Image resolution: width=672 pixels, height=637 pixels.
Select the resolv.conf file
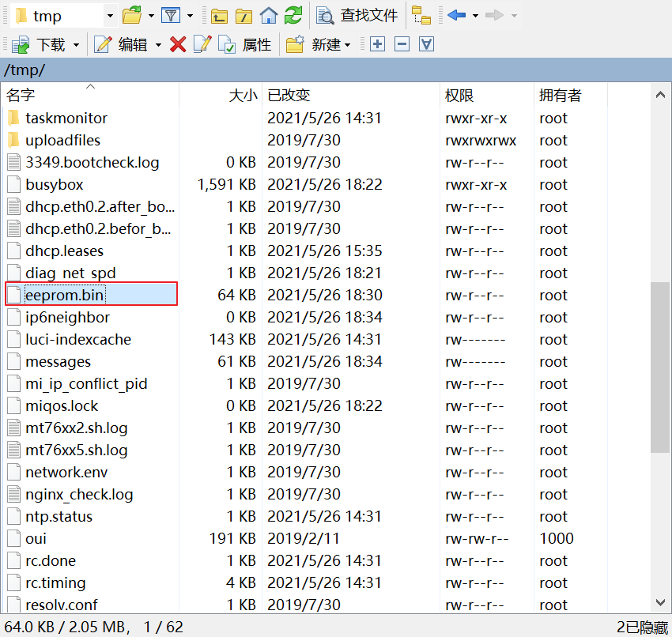[x=62, y=605]
